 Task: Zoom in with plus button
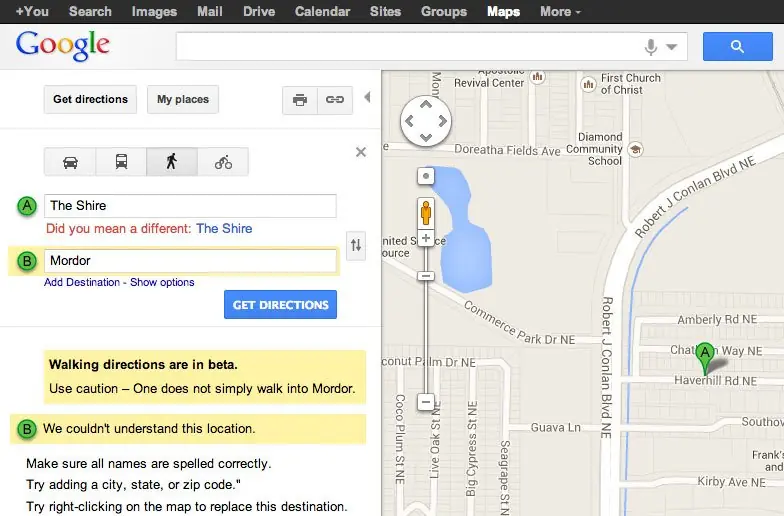pyautogui.click(x=426, y=238)
